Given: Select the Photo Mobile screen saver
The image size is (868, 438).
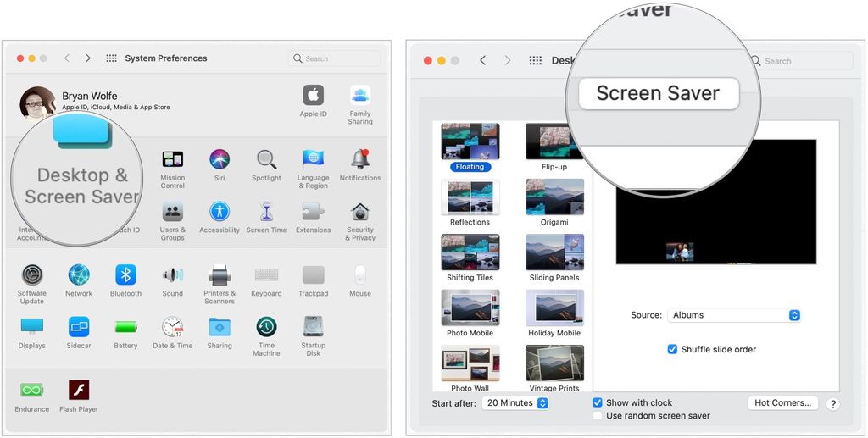Looking at the screenshot, I should click(470, 308).
